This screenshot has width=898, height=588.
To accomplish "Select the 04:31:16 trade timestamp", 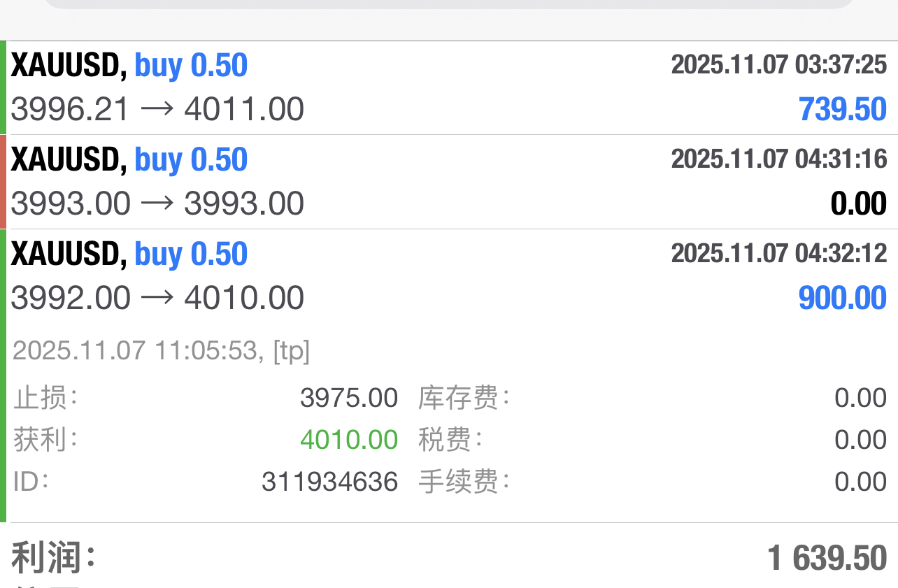I will coord(778,159).
